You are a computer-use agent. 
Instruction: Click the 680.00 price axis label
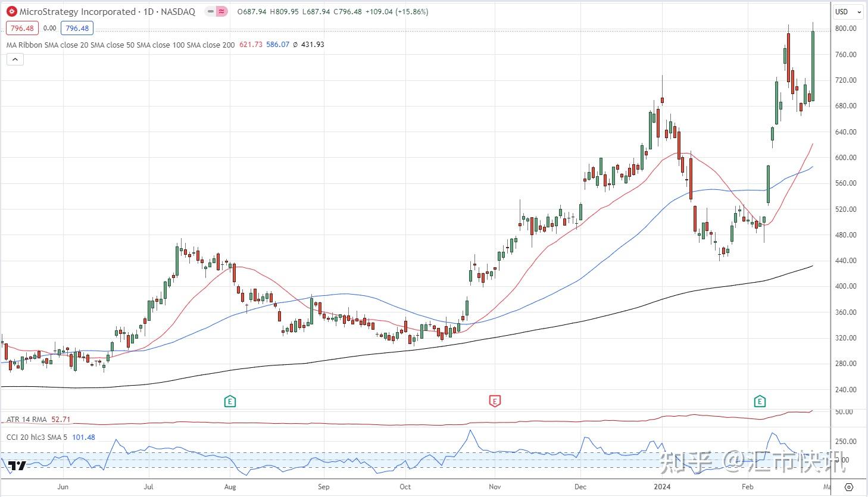845,106
